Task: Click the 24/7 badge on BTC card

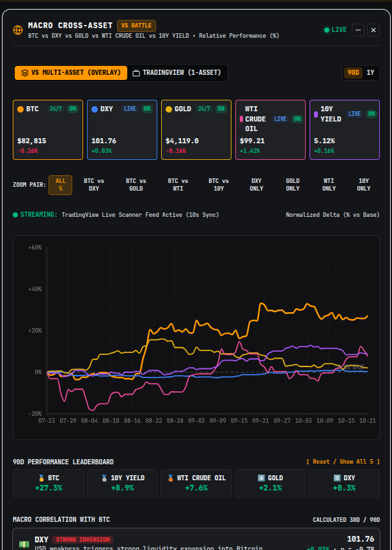Action: coord(56,109)
